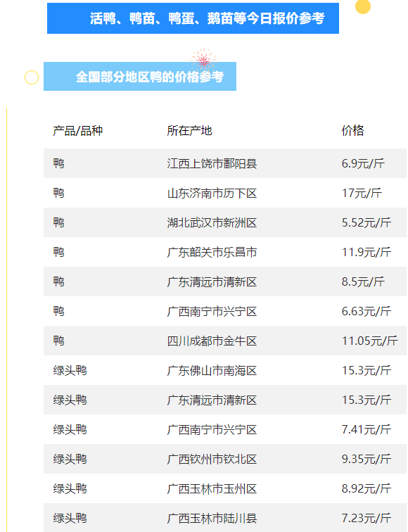
Task: Click the 广西钦州市钦北区 origin cell
Action: point(212,459)
